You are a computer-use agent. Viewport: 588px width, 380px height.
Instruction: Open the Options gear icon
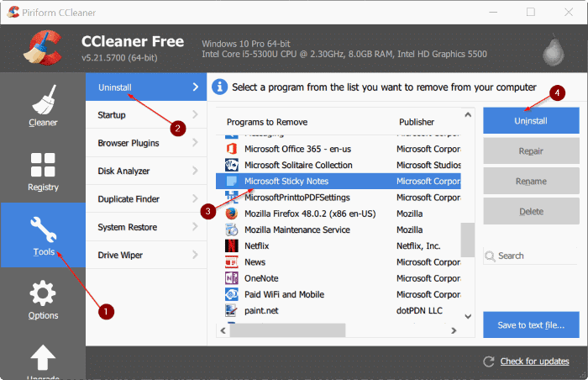pyautogui.click(x=43, y=293)
